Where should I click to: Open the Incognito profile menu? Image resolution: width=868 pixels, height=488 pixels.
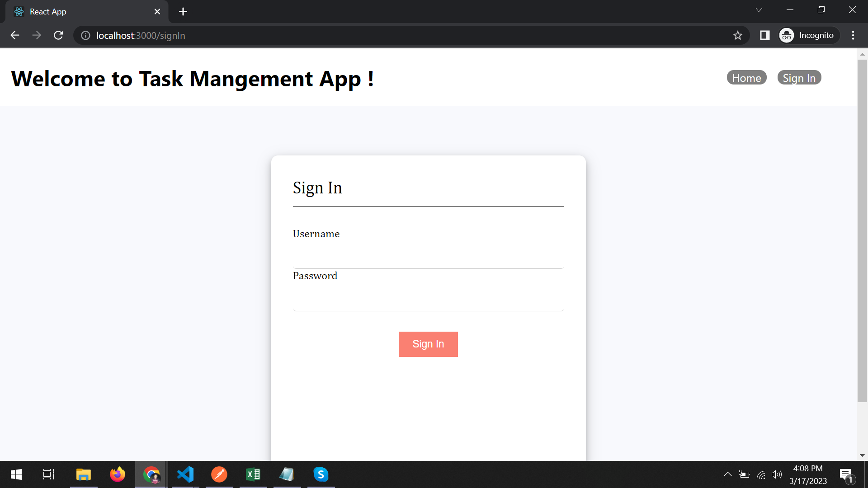click(808, 35)
